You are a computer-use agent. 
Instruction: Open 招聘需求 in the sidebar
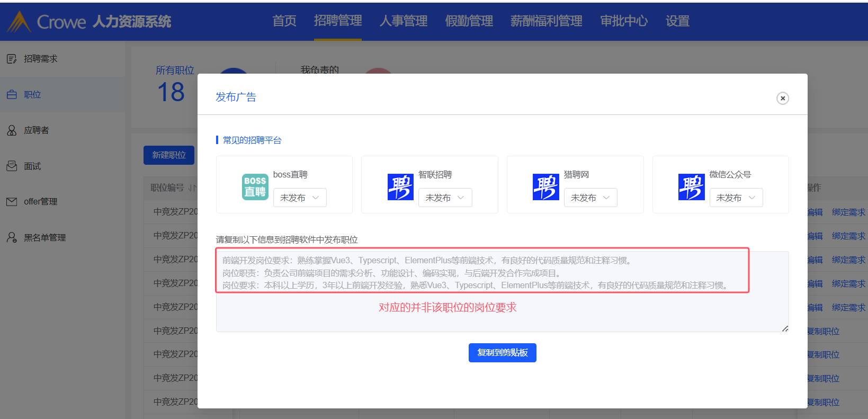[x=40, y=59]
